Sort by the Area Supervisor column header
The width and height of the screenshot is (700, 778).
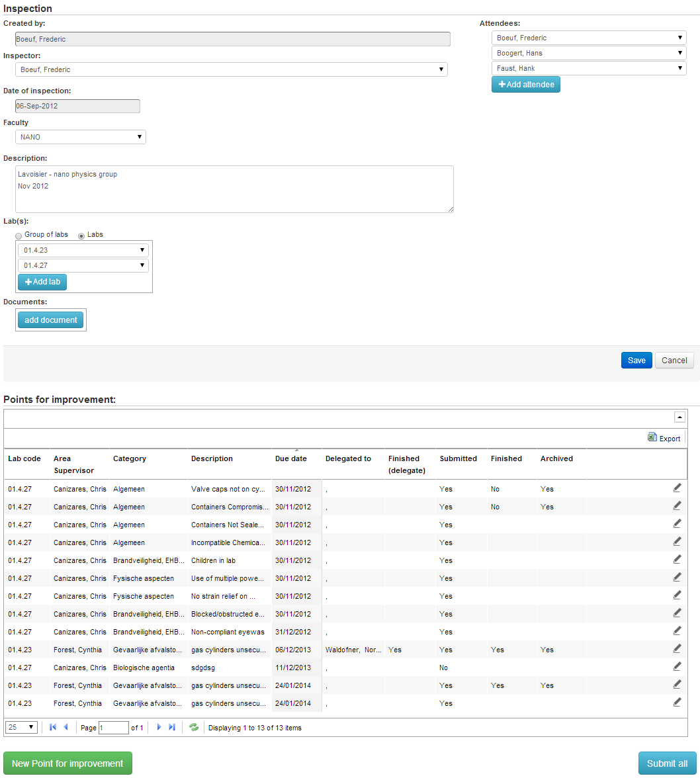pos(73,464)
